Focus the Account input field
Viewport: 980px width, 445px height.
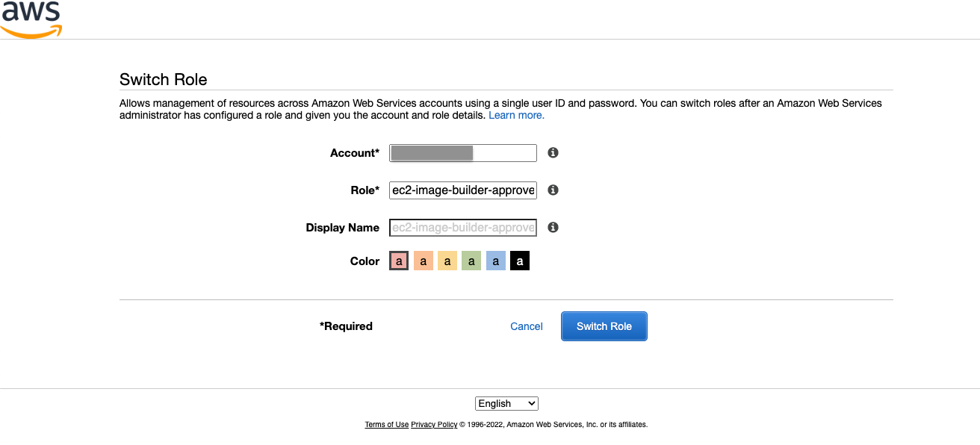pyautogui.click(x=463, y=153)
